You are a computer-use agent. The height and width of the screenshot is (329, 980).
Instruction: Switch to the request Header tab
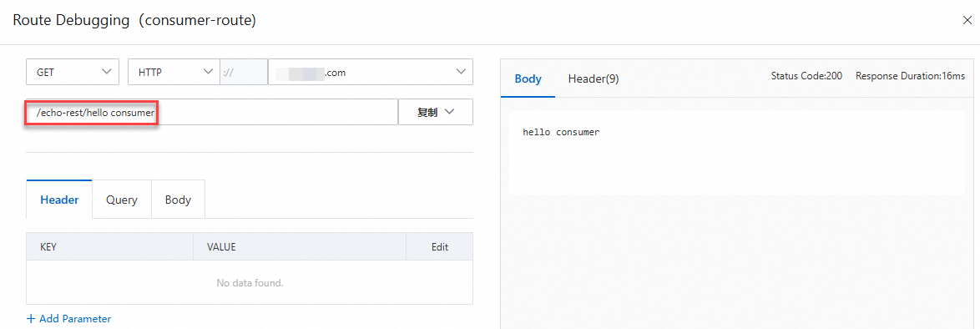click(x=59, y=200)
